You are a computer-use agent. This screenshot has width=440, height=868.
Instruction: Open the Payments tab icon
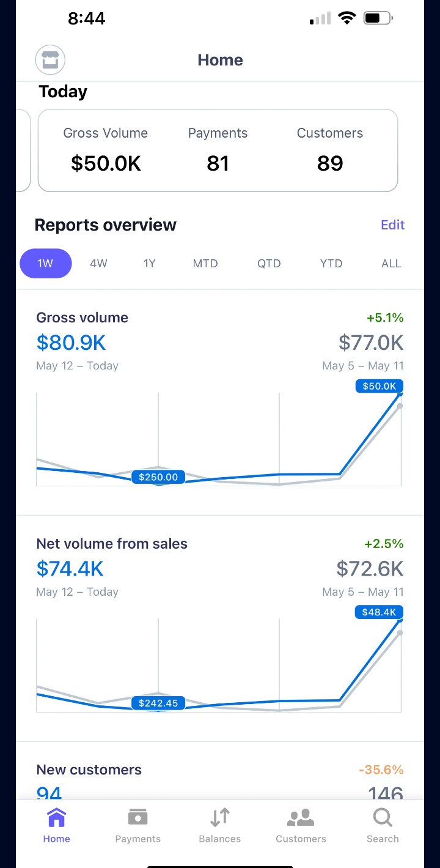[137, 818]
